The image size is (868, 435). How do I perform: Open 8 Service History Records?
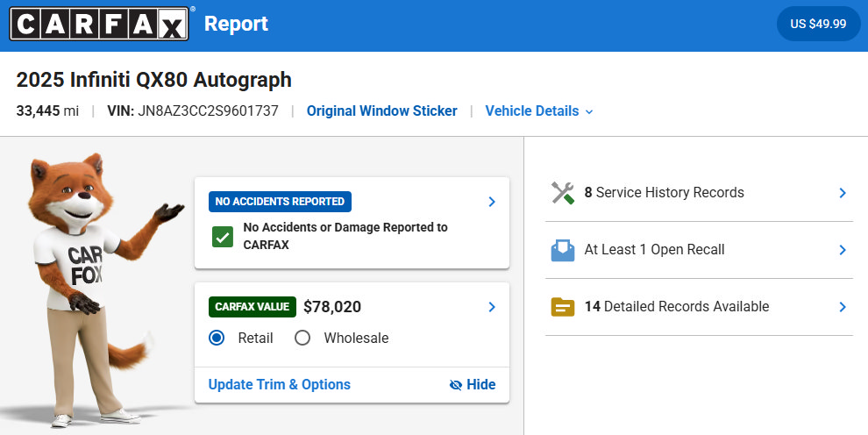tap(699, 193)
